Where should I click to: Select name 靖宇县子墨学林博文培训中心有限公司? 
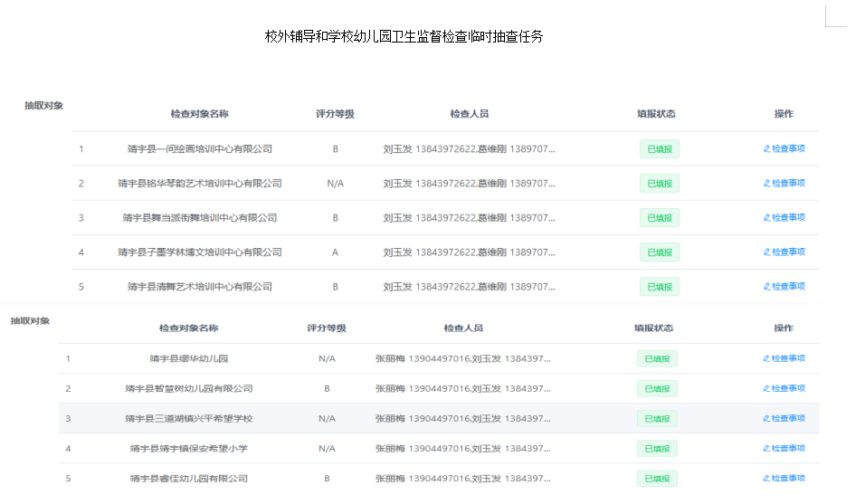point(200,252)
